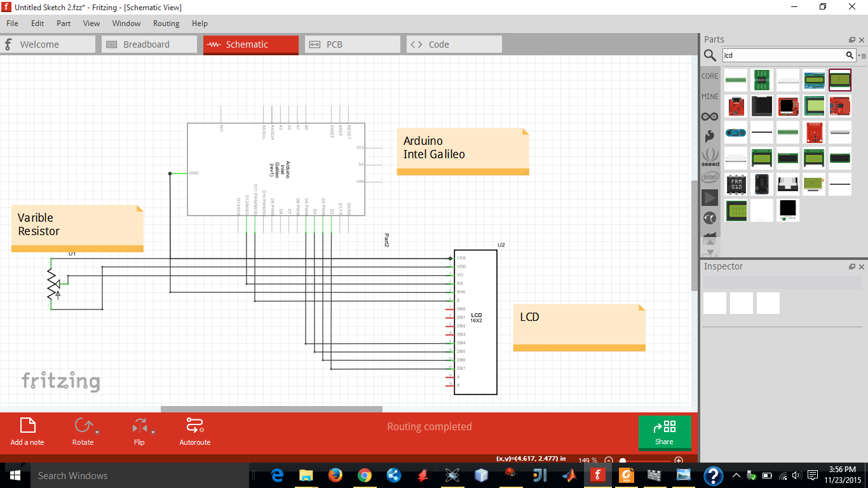Select the highlighted LCD part thumbnail
The image size is (868, 488).
pos(840,80)
